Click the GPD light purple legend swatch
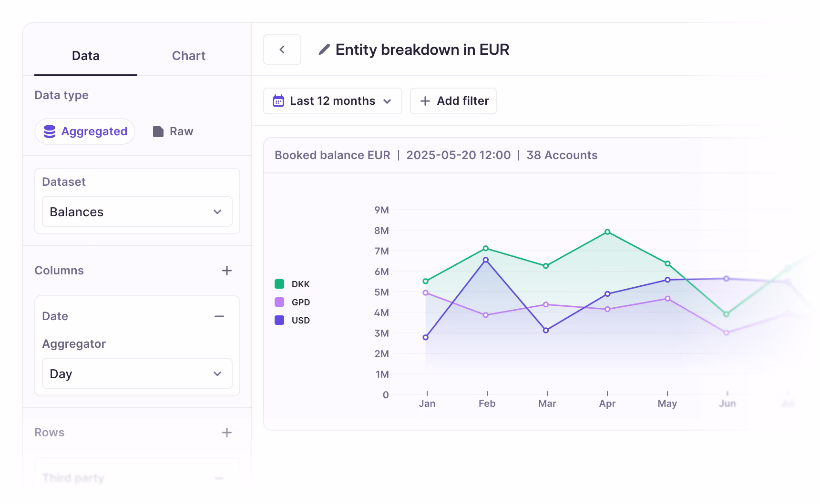Image resolution: width=820 pixels, height=504 pixels. click(279, 302)
